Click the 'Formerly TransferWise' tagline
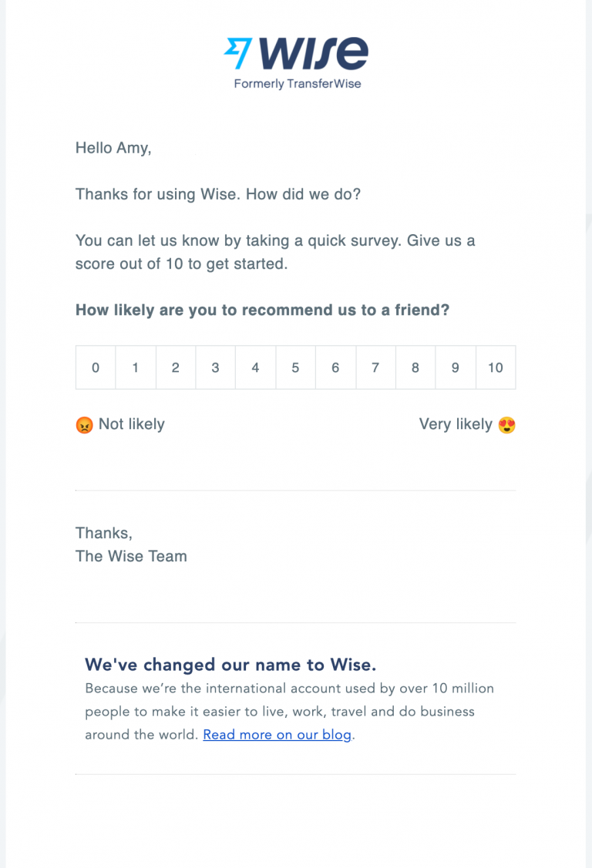This screenshot has height=868, width=592. [298, 84]
